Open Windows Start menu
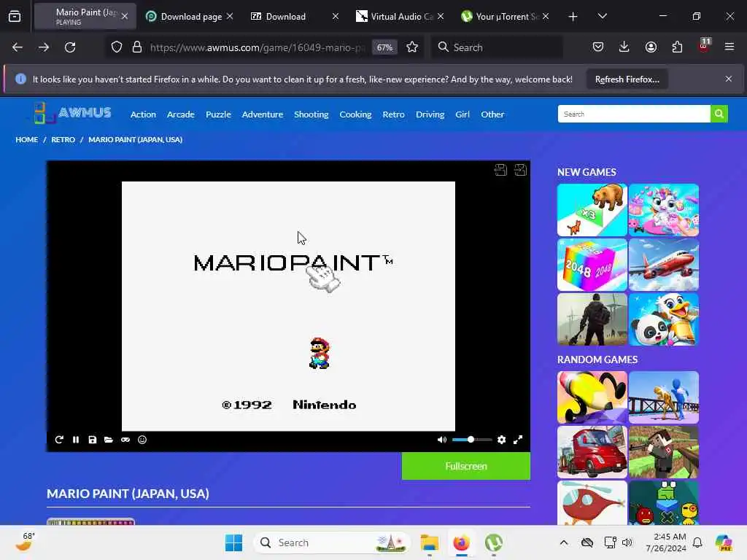Screen dimensions: 747x560 [x=233, y=542]
